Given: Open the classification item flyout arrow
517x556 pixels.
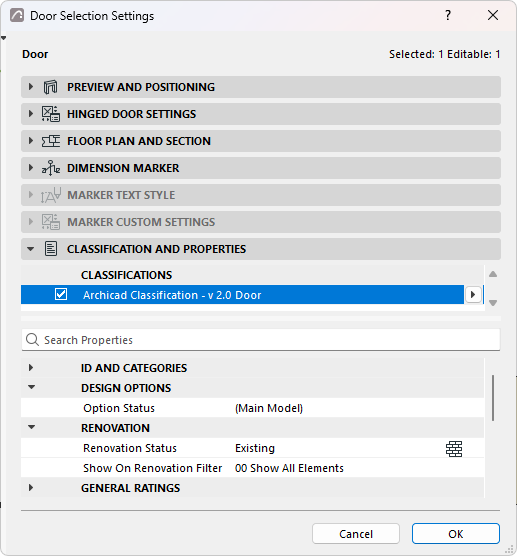Looking at the screenshot, I should [473, 295].
